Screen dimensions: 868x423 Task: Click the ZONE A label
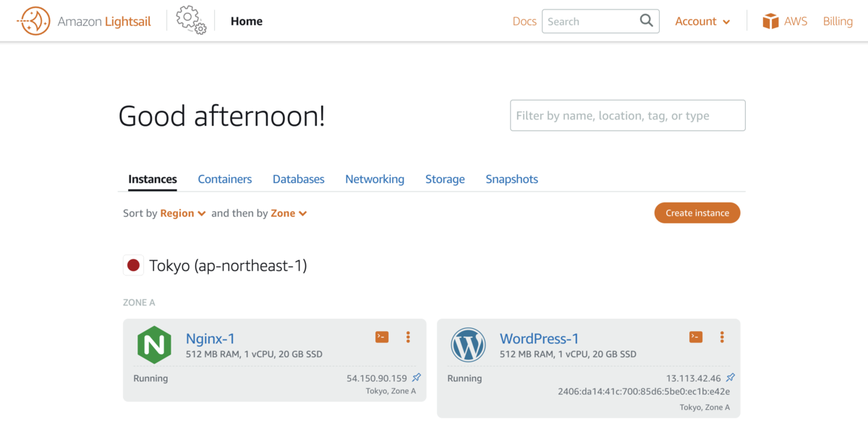point(139,302)
